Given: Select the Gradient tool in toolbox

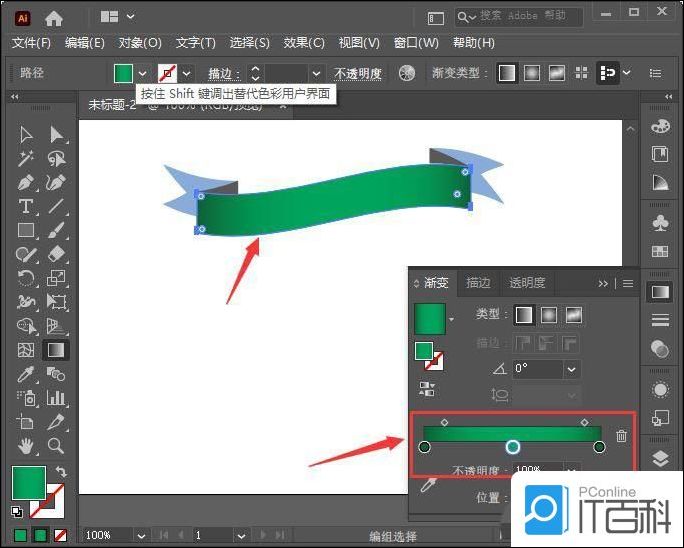Looking at the screenshot, I should 56,350.
